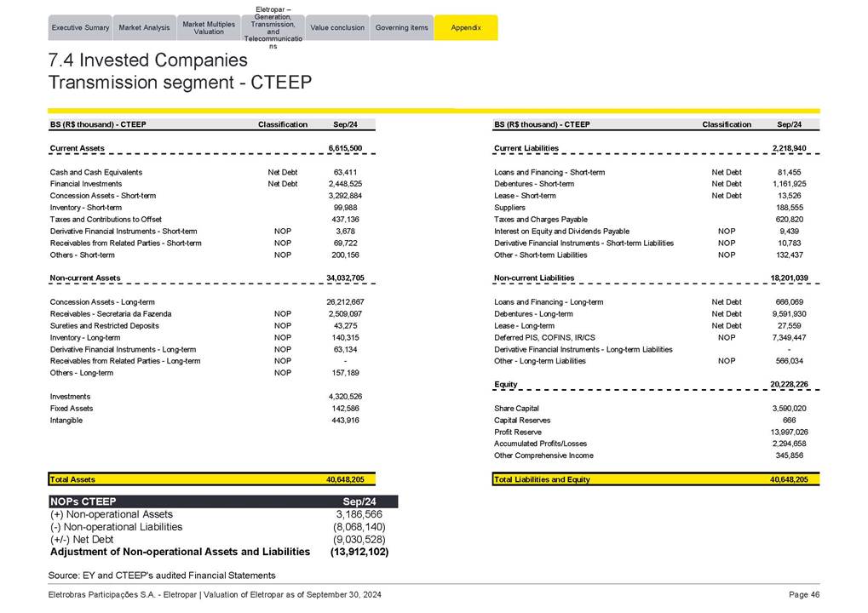This screenshot has height=613, width=868.
Task: Click the right table Sep/24 column header
Action: click(789, 124)
